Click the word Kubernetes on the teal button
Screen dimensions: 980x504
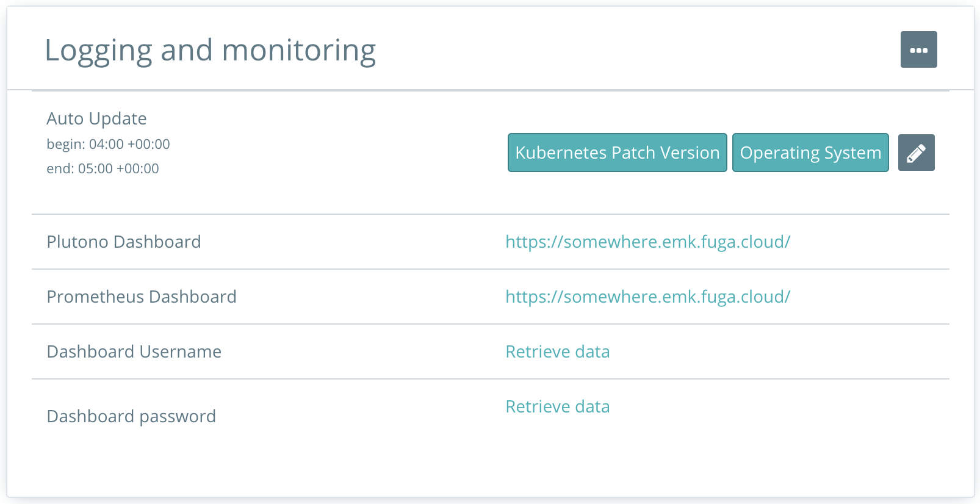pos(561,153)
